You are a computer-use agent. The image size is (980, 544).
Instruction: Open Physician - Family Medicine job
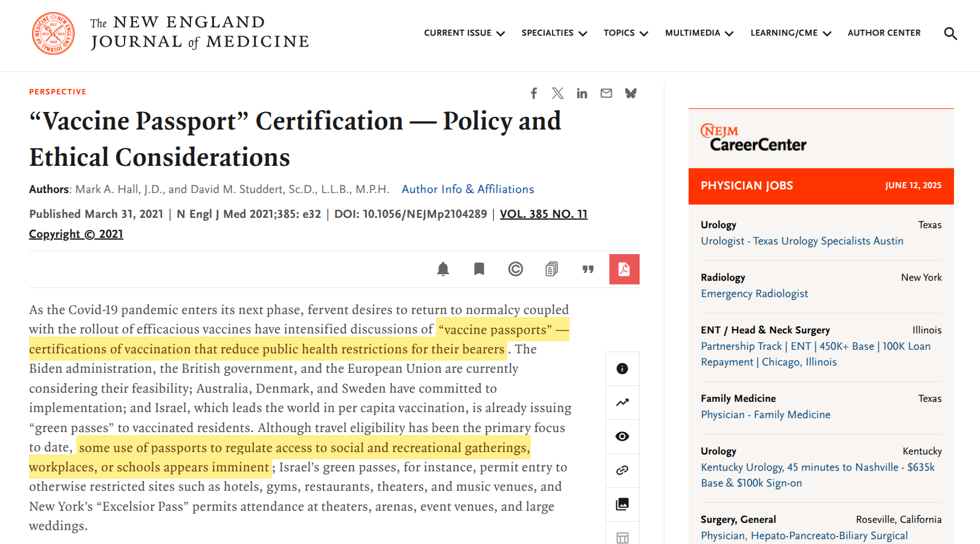pyautogui.click(x=765, y=415)
